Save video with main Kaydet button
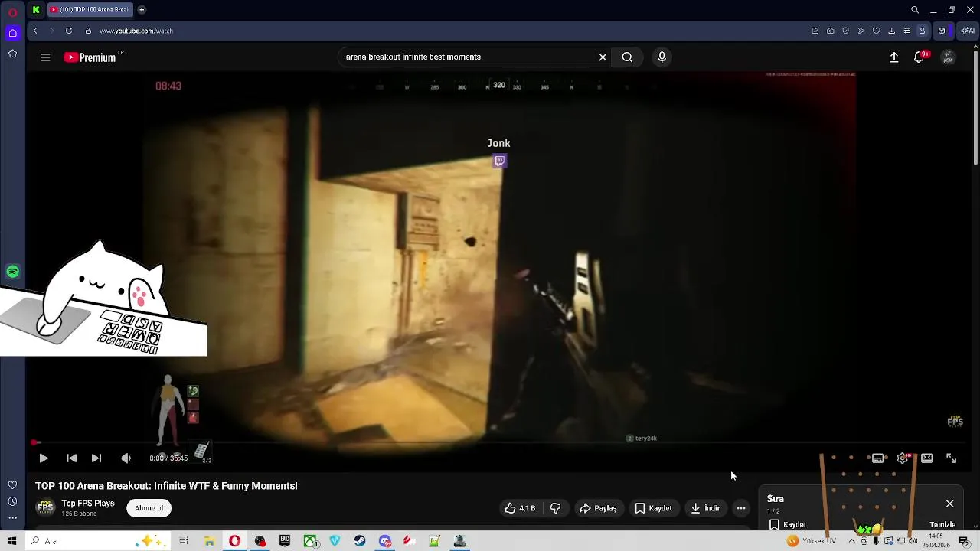Image resolution: width=980 pixels, height=551 pixels. (653, 508)
